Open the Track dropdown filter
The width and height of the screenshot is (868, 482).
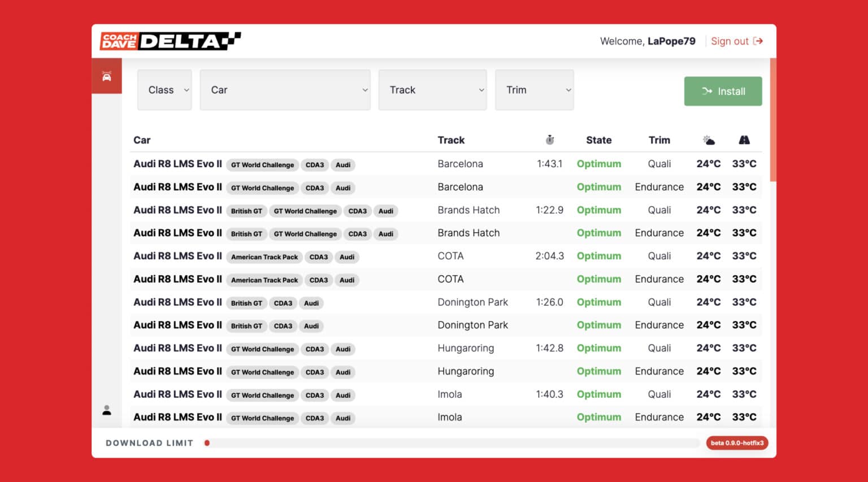point(432,90)
